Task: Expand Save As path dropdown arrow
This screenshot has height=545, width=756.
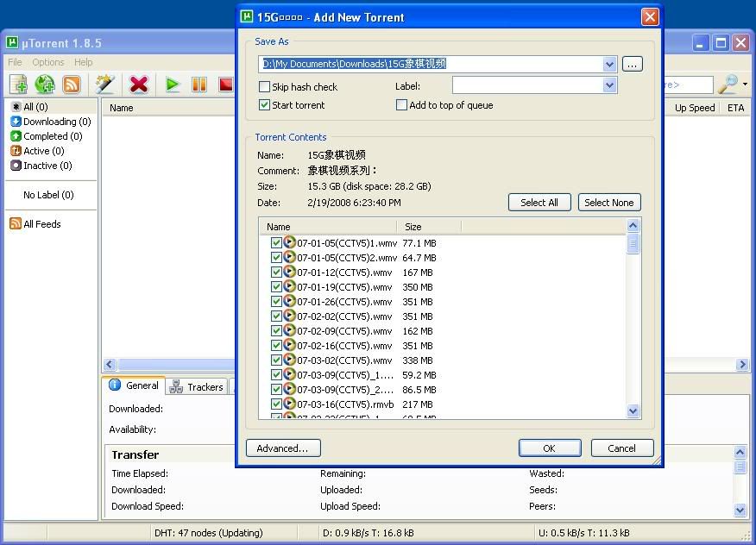Action: click(609, 64)
